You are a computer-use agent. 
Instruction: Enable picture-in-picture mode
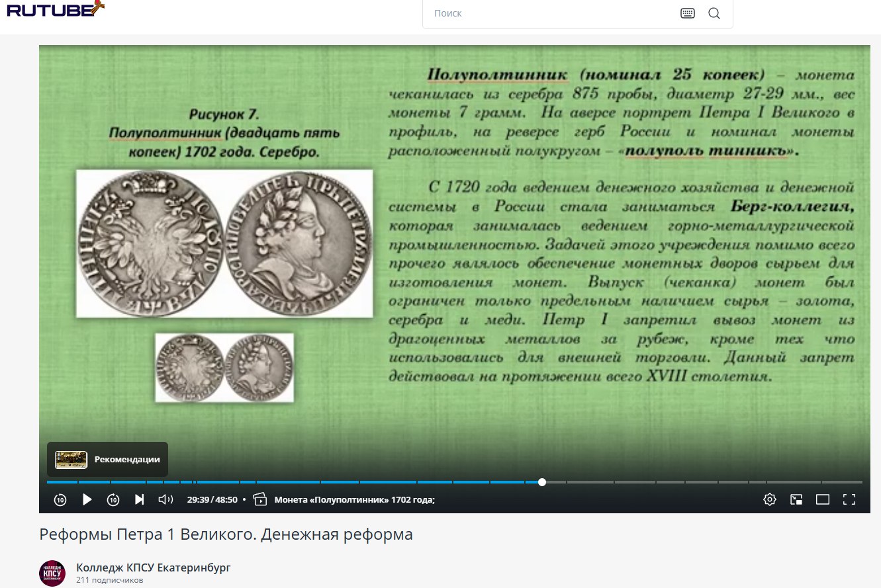796,499
